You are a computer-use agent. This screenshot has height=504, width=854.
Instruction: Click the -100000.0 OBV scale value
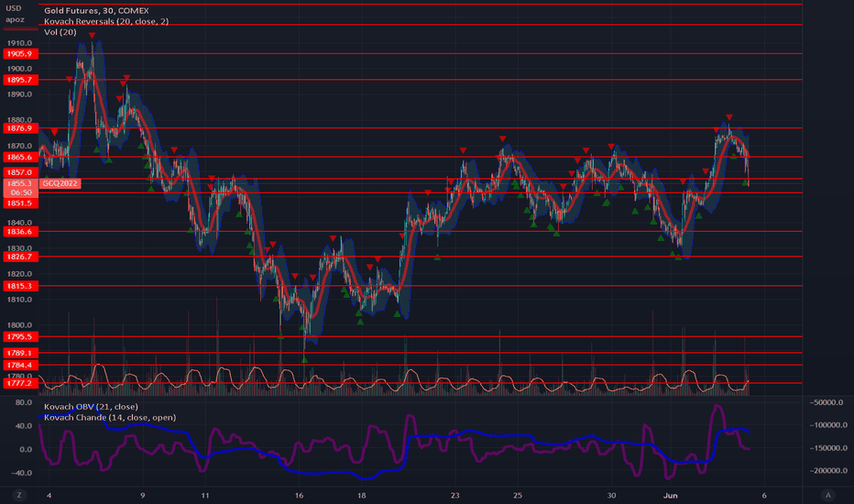[827, 425]
